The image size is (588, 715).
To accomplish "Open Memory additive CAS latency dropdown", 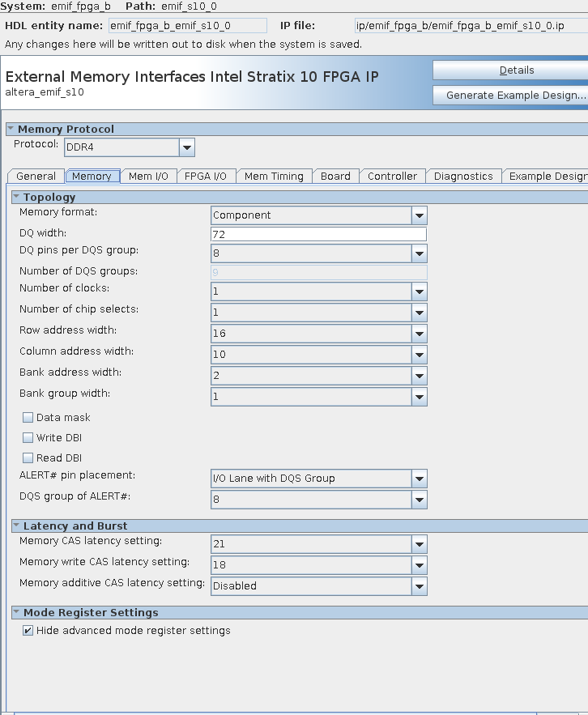I will click(x=420, y=586).
